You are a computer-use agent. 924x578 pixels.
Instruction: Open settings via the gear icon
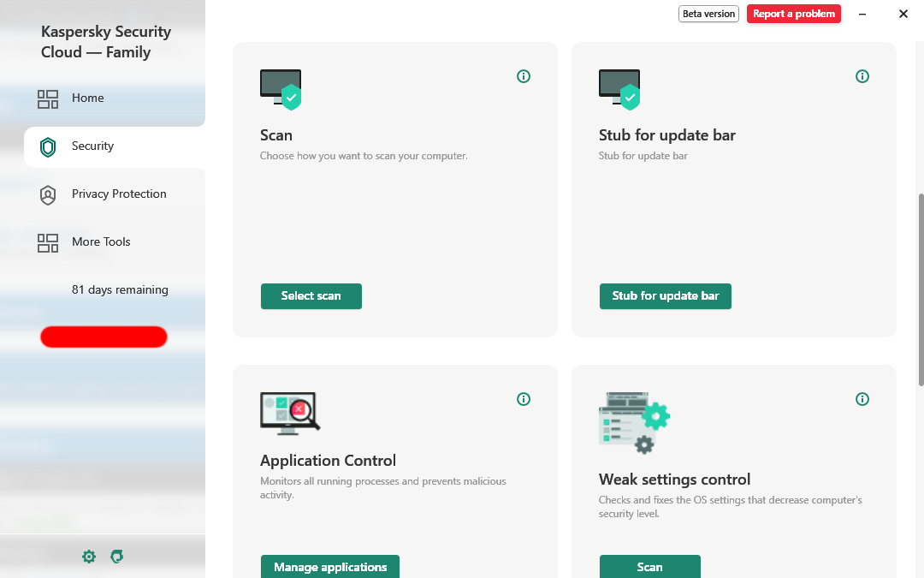click(x=89, y=557)
